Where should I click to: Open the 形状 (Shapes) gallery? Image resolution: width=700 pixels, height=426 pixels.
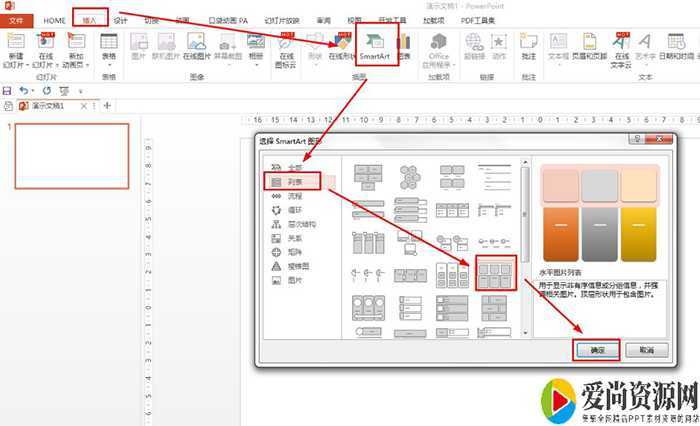pyautogui.click(x=317, y=47)
